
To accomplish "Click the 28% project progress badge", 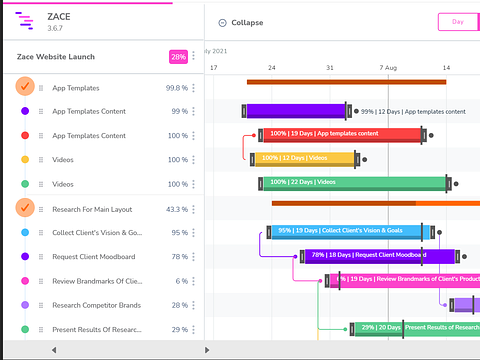I will click(x=178, y=57).
